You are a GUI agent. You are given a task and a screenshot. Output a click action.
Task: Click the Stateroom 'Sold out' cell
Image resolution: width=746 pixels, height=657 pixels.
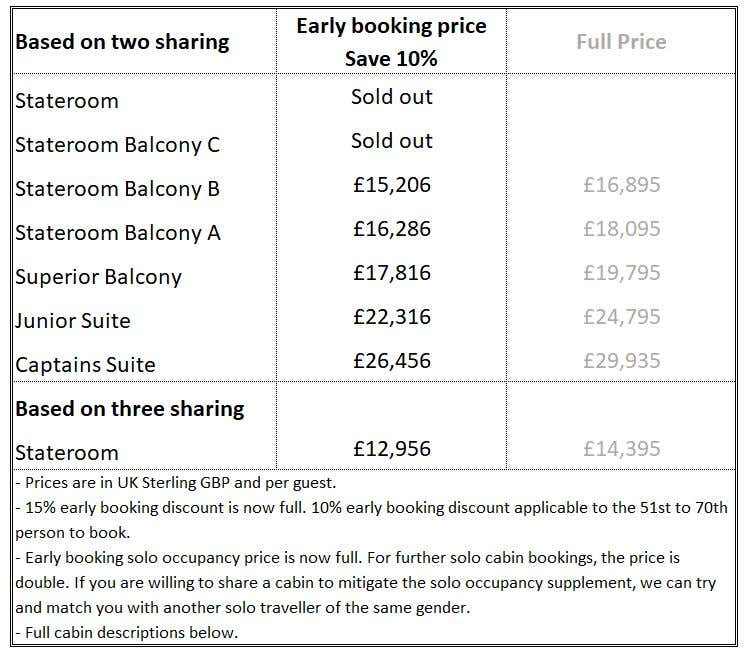[391, 97]
